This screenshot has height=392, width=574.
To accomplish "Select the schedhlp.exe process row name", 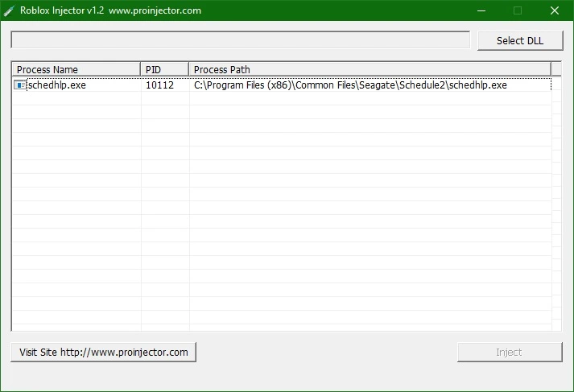I will click(57, 85).
